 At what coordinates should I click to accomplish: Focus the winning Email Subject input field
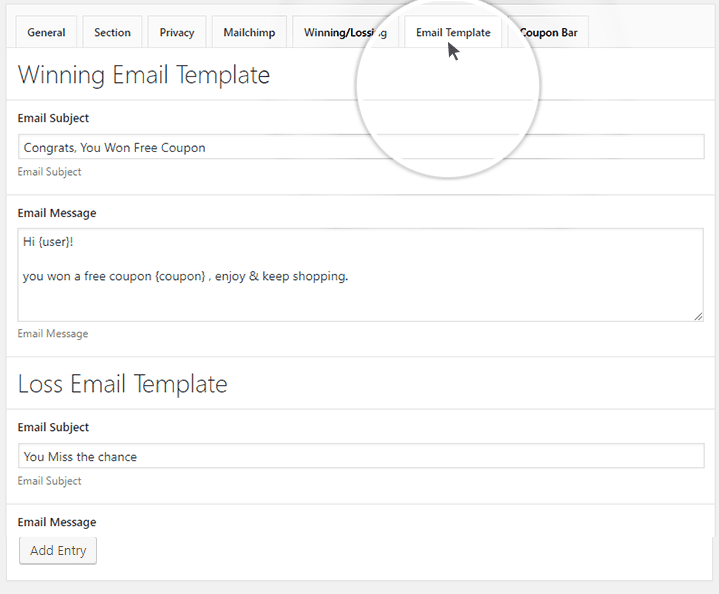[361, 147]
